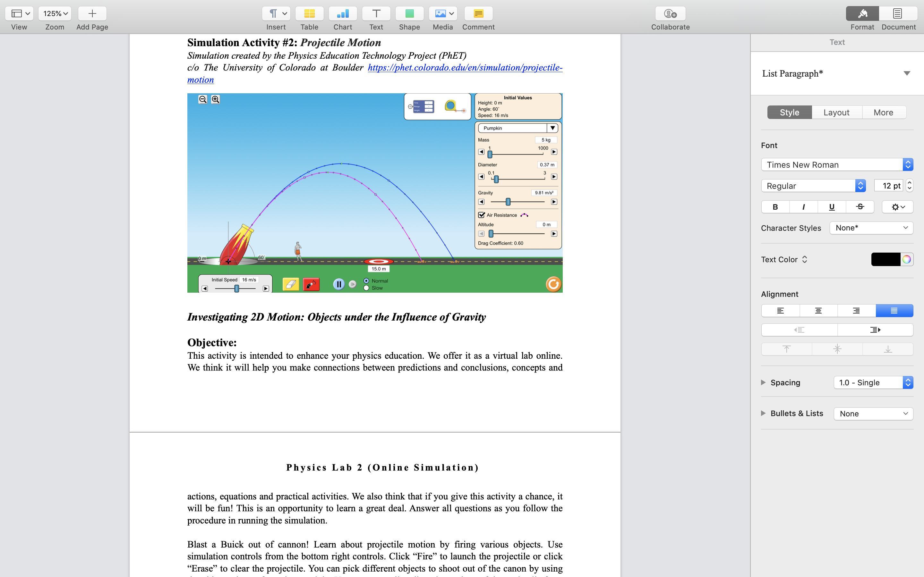Expand the Spacing section
The width and height of the screenshot is (924, 577).
click(763, 382)
